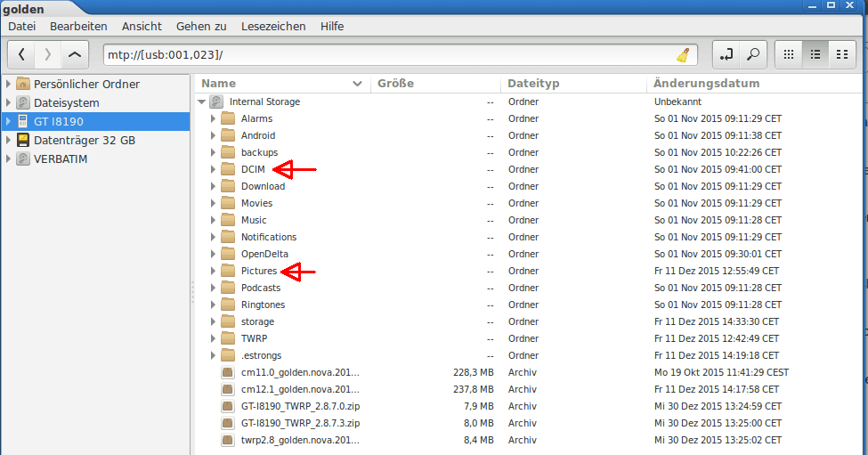Open the Gehen zu menu
The width and height of the screenshot is (868, 455).
coord(201,26)
